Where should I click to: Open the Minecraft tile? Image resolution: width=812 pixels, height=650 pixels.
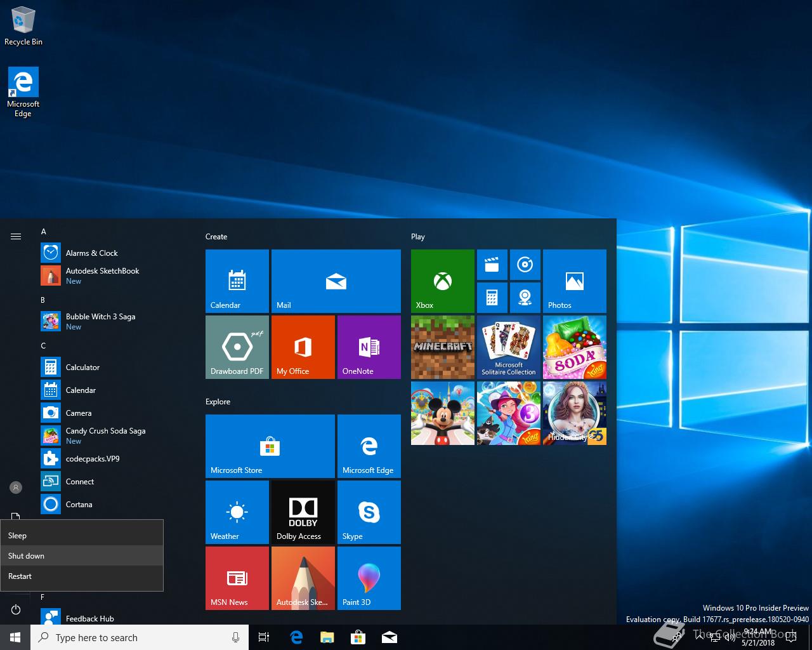(443, 347)
